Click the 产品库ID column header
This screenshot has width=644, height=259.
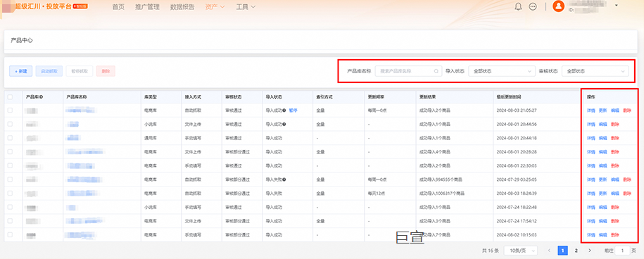click(34, 97)
